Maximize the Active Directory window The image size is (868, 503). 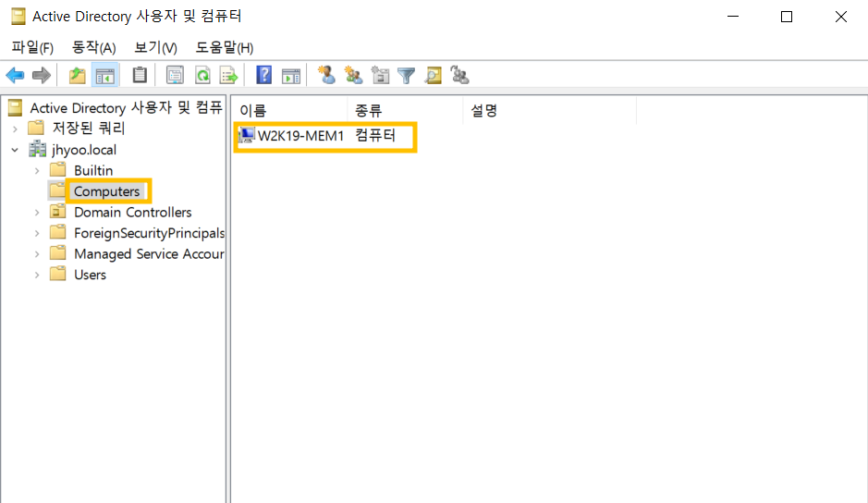(786, 17)
